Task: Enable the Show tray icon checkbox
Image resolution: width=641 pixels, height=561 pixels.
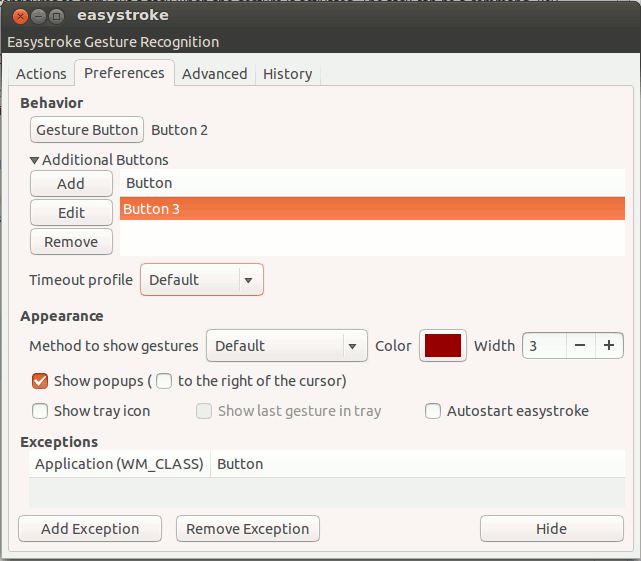Action: click(40, 411)
